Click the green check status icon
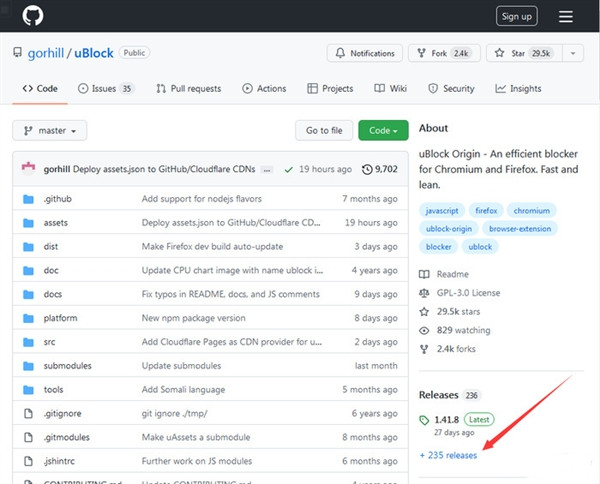This screenshot has width=600, height=484. pos(288,170)
